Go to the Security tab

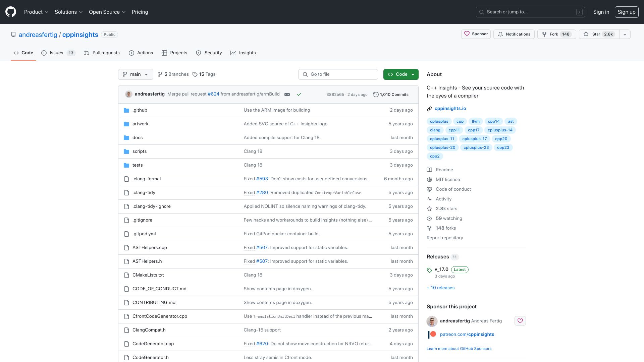tap(209, 53)
